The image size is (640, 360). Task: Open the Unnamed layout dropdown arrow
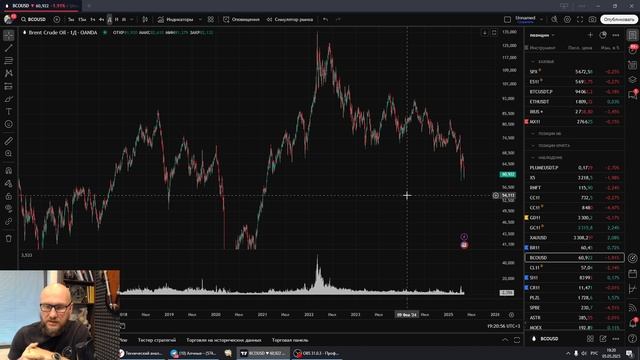[542, 19]
